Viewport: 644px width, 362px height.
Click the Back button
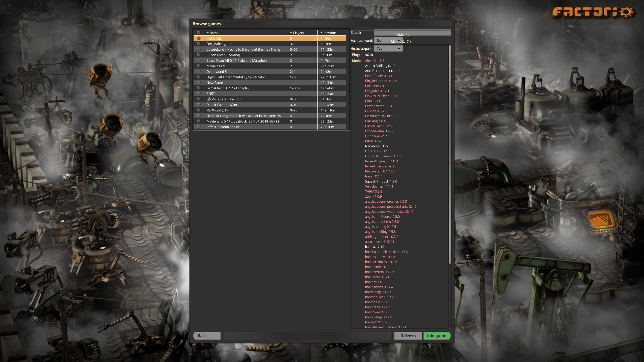(x=207, y=336)
